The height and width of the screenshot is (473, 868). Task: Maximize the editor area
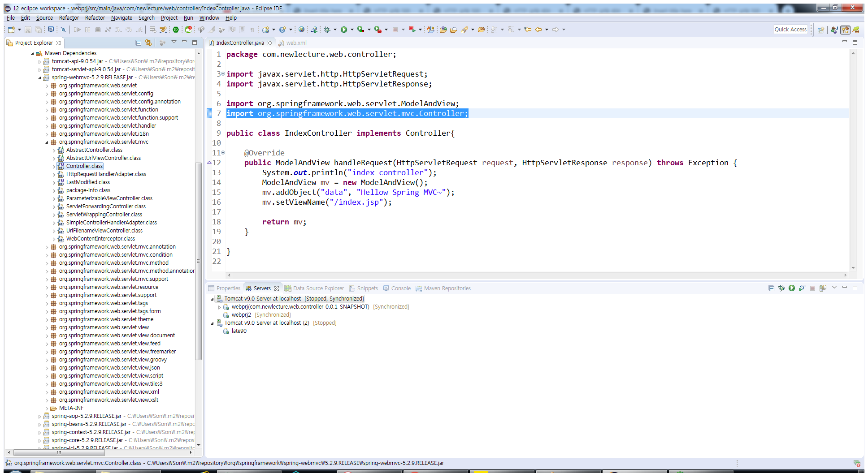pyautogui.click(x=855, y=43)
